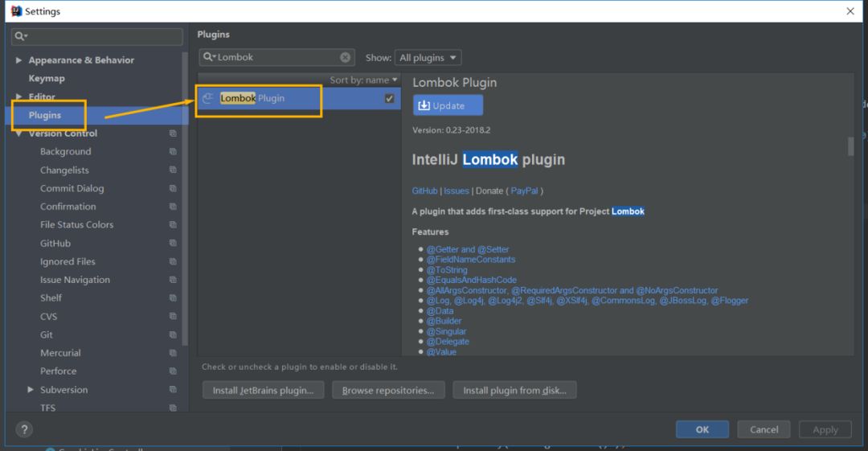The height and width of the screenshot is (451, 868).
Task: Click Install JetBrains plugin button
Action: click(263, 390)
